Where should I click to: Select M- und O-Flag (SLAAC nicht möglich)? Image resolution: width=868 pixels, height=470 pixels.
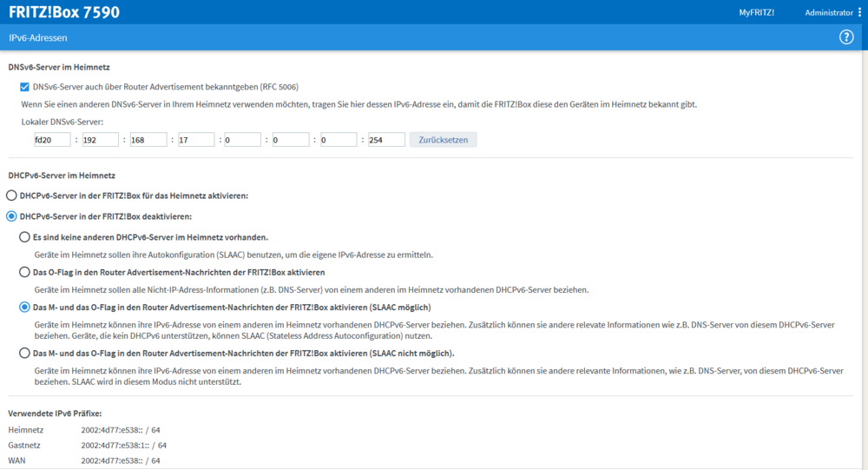click(x=25, y=353)
